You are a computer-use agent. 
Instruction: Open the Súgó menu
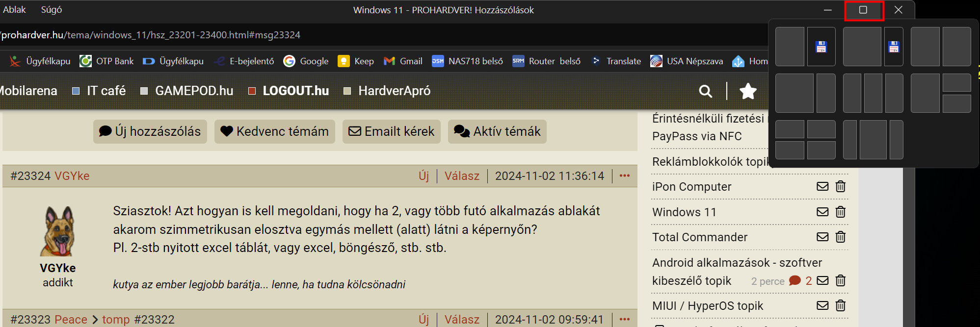[52, 10]
